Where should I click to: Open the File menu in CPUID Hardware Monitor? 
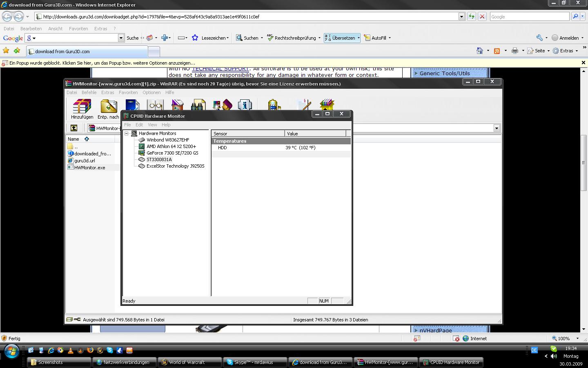pyautogui.click(x=127, y=125)
